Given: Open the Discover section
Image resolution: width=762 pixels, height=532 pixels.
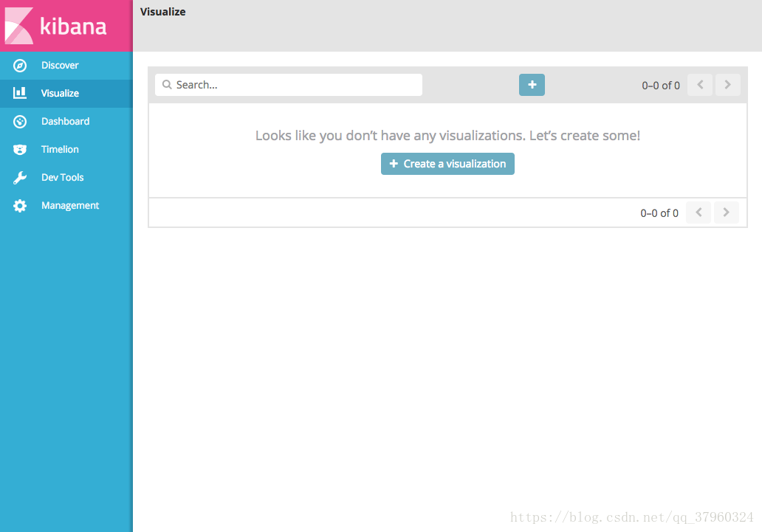Looking at the screenshot, I should point(66,66).
